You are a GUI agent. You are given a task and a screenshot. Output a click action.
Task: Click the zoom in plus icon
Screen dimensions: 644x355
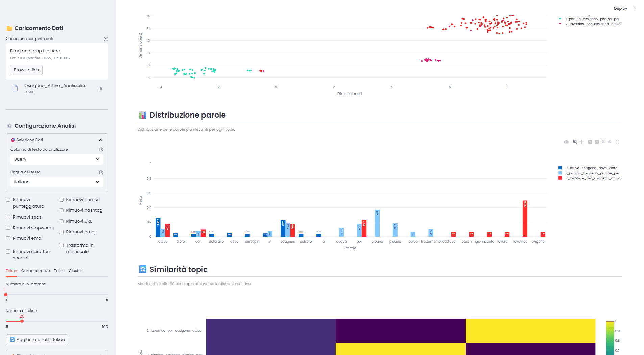590,142
